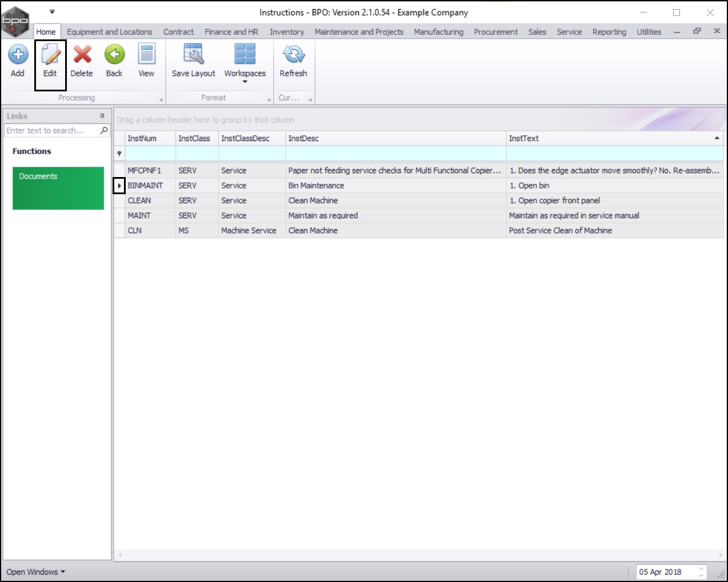This screenshot has height=582, width=728.
Task: Open Maintenance and Projects tab
Action: [x=359, y=32]
